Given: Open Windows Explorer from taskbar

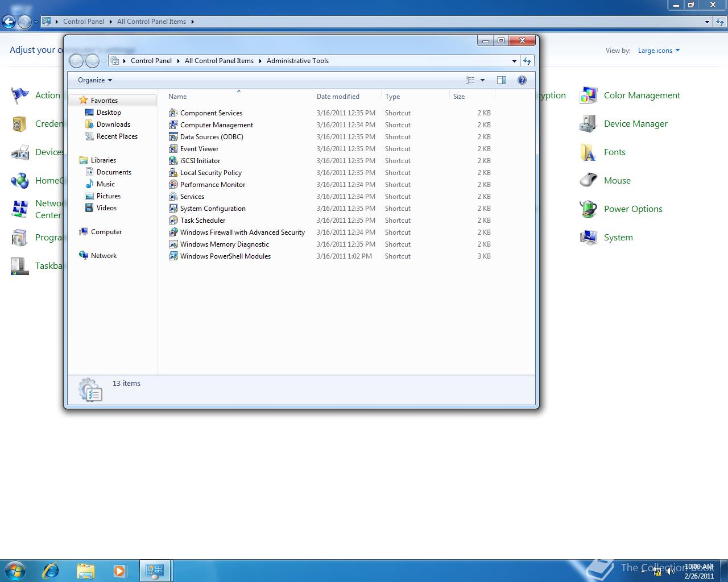Looking at the screenshot, I should click(x=85, y=570).
